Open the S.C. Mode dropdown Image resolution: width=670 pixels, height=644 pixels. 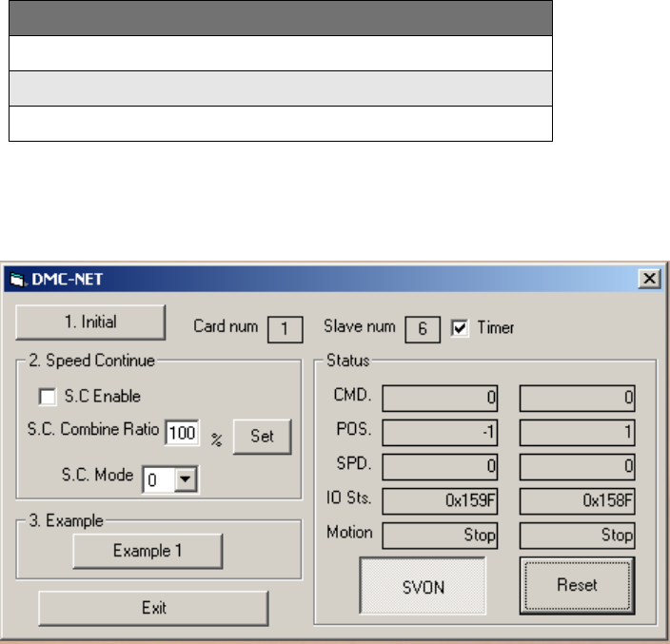(187, 480)
